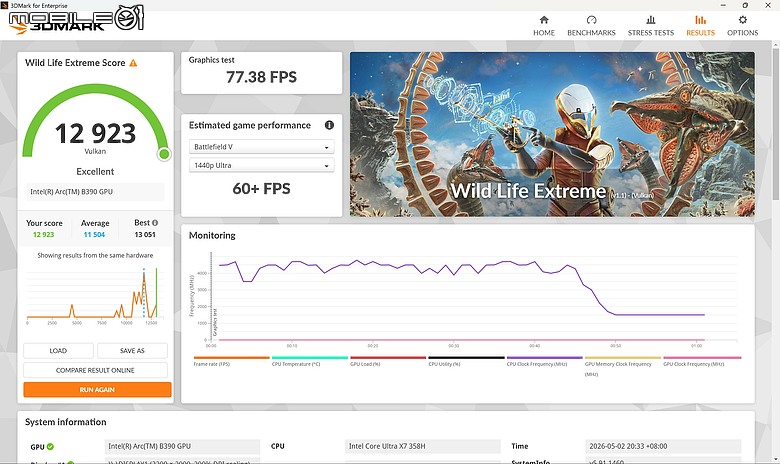The image size is (780, 464).
Task: Toggle the CPU Temperature legend item
Action: (309, 362)
